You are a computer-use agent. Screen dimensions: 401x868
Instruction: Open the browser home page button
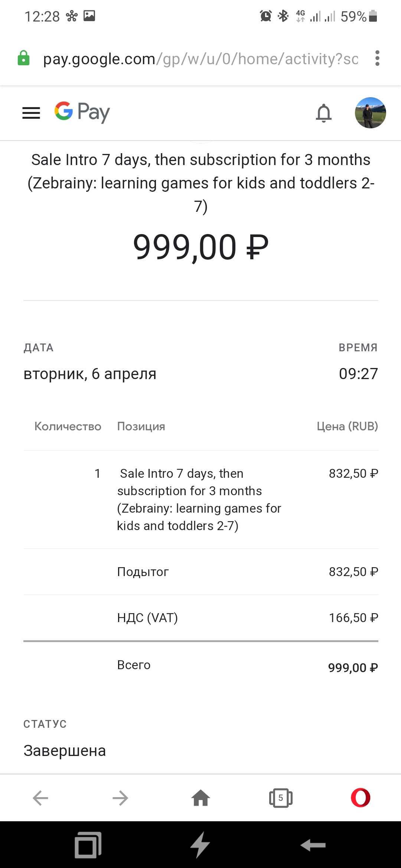tap(200, 798)
